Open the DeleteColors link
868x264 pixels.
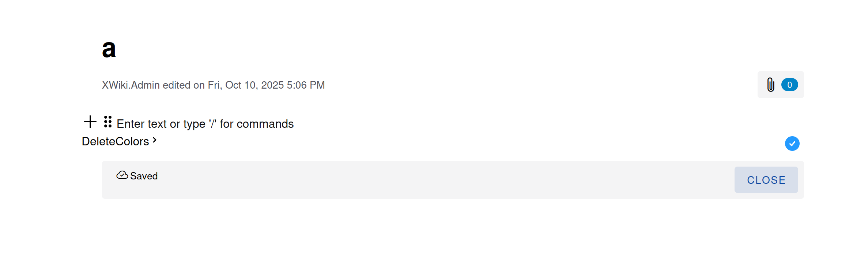click(115, 141)
